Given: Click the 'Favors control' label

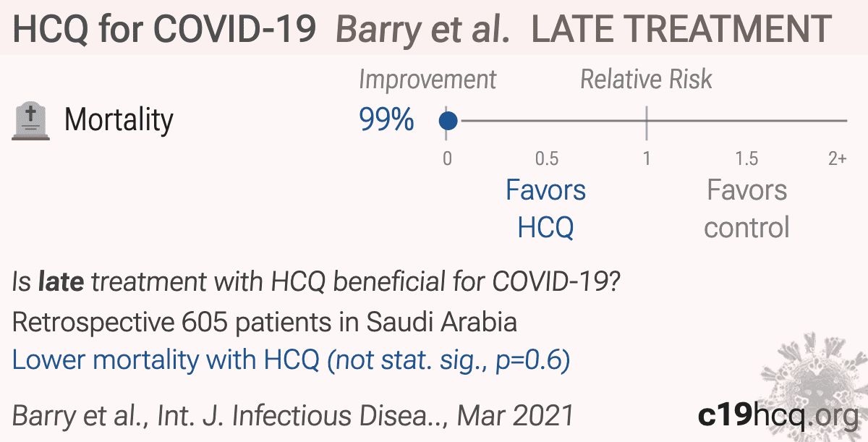Looking at the screenshot, I should coord(746,209).
